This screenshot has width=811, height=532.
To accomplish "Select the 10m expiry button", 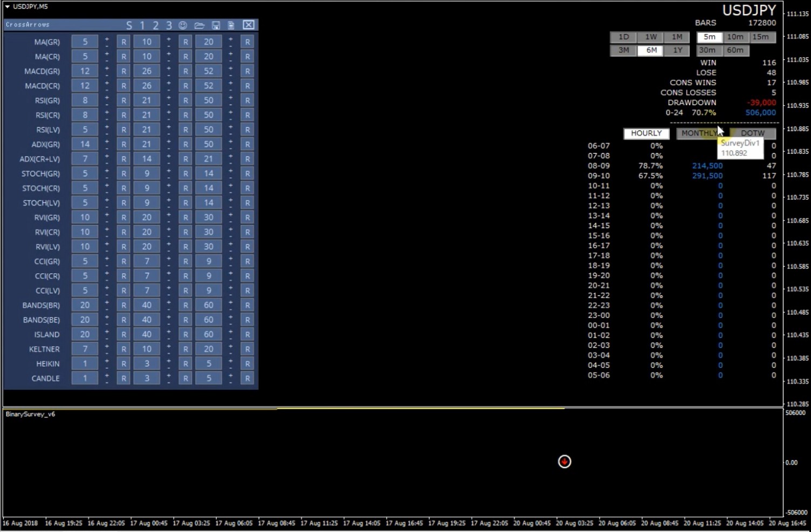I will (x=735, y=37).
